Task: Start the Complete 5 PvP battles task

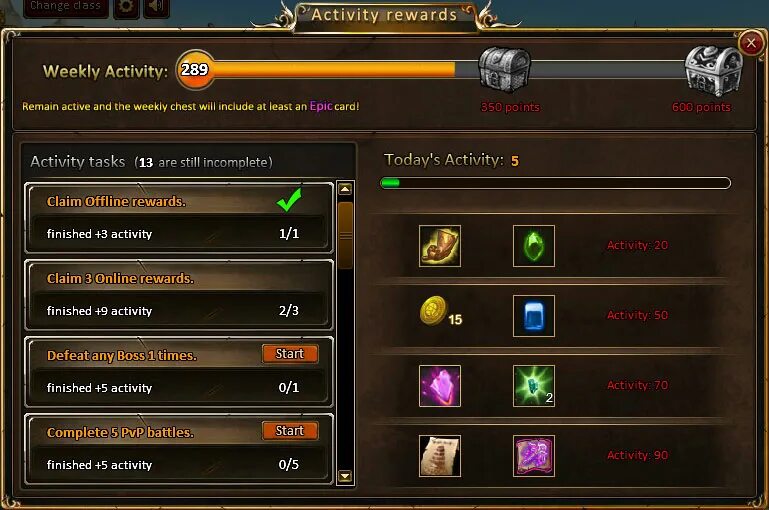Action: click(290, 431)
